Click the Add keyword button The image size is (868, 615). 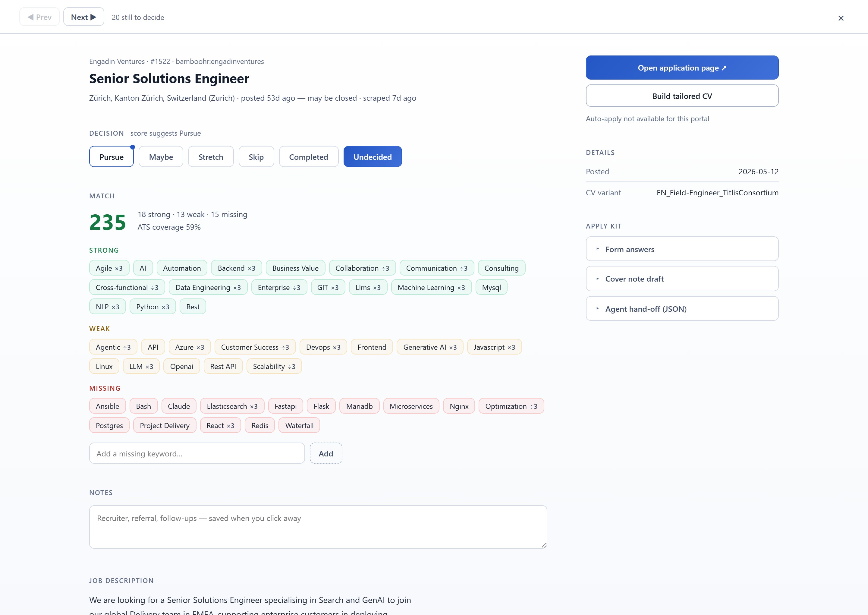point(326,454)
